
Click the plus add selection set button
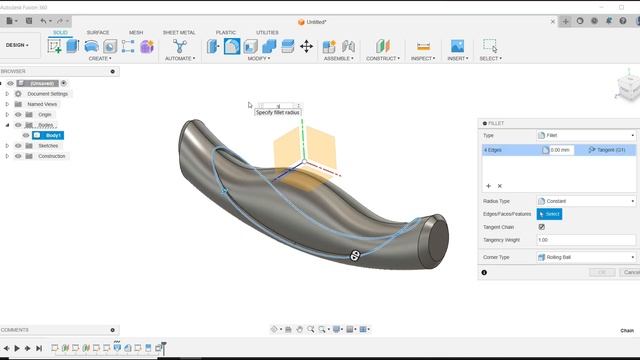[x=489, y=186]
